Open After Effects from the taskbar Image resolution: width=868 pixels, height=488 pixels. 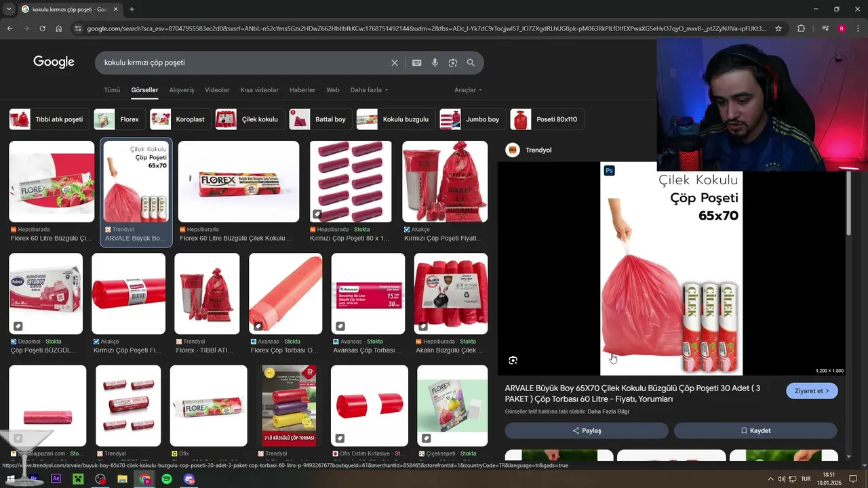[x=56, y=479]
